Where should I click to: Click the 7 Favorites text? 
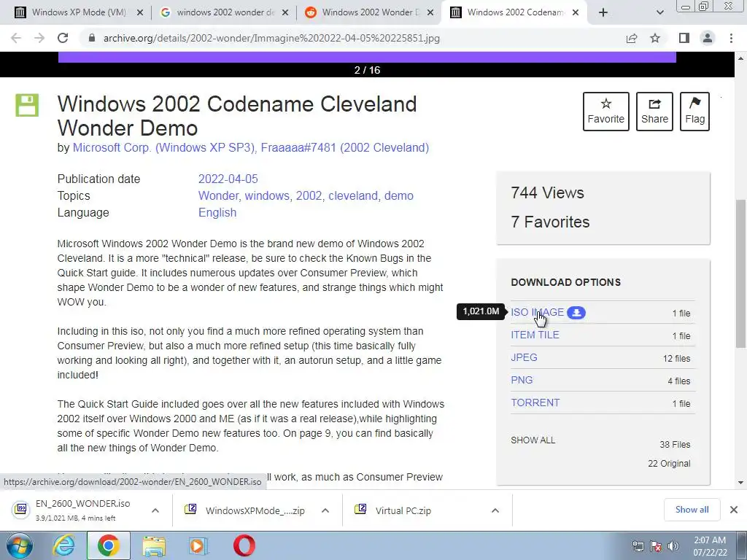click(550, 222)
